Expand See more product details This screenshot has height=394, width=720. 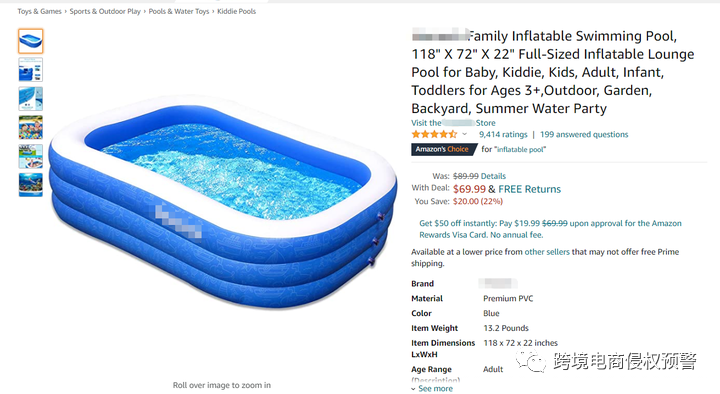(x=432, y=388)
